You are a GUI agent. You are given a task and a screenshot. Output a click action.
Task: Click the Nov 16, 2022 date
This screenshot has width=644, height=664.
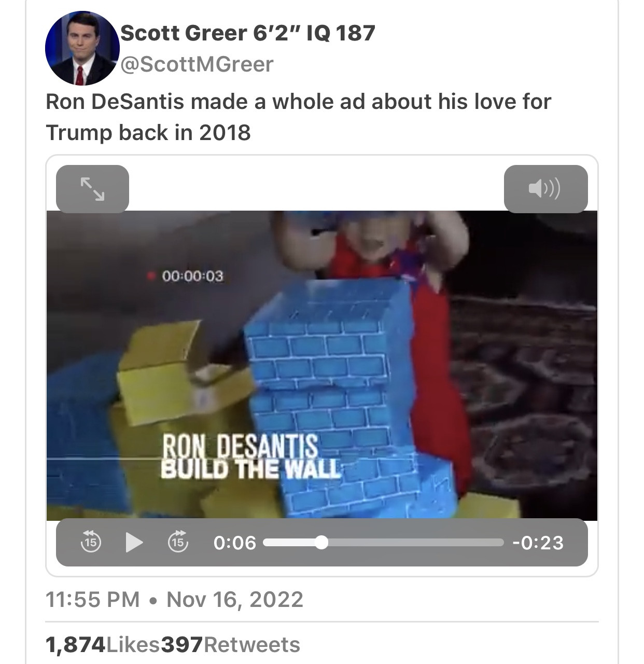pos(235,600)
